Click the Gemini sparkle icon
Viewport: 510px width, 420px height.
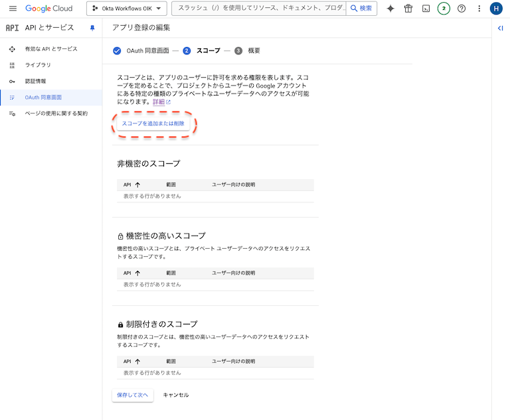click(x=390, y=9)
